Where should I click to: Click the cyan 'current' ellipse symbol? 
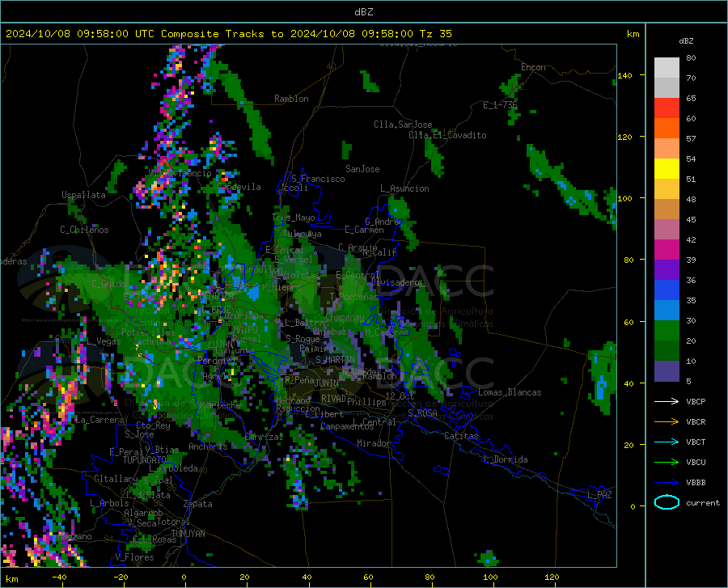(x=667, y=502)
